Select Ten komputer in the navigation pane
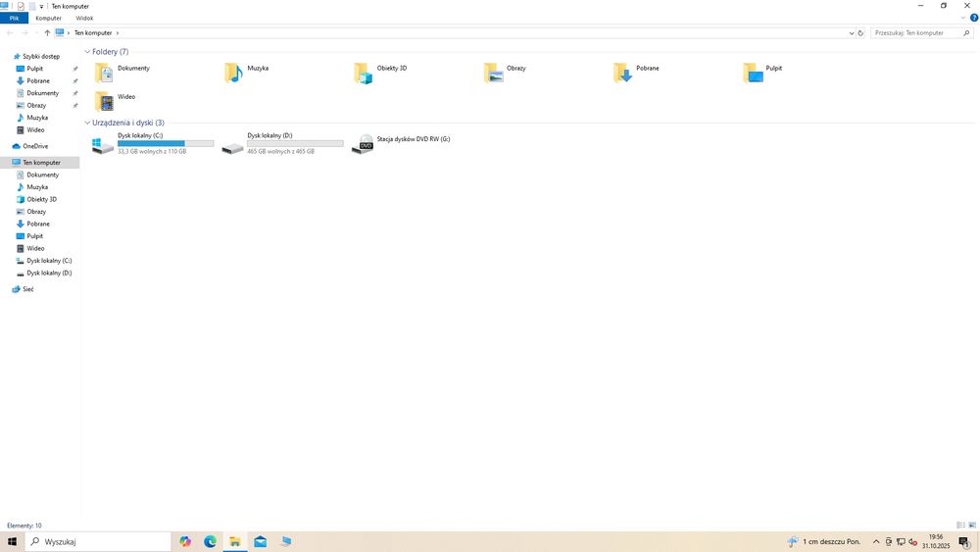This screenshot has width=980, height=552. pos(41,163)
